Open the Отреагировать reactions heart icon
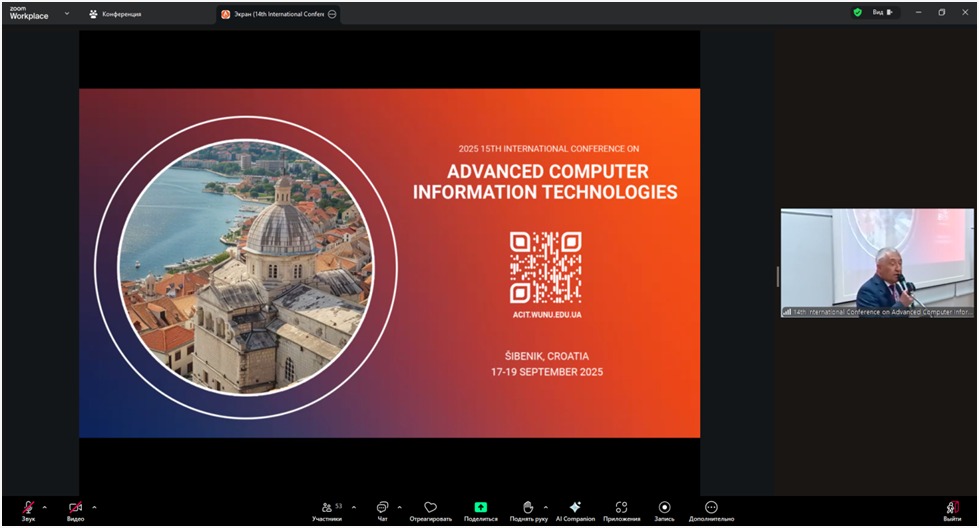Screen dimensions: 979x528 [431, 507]
